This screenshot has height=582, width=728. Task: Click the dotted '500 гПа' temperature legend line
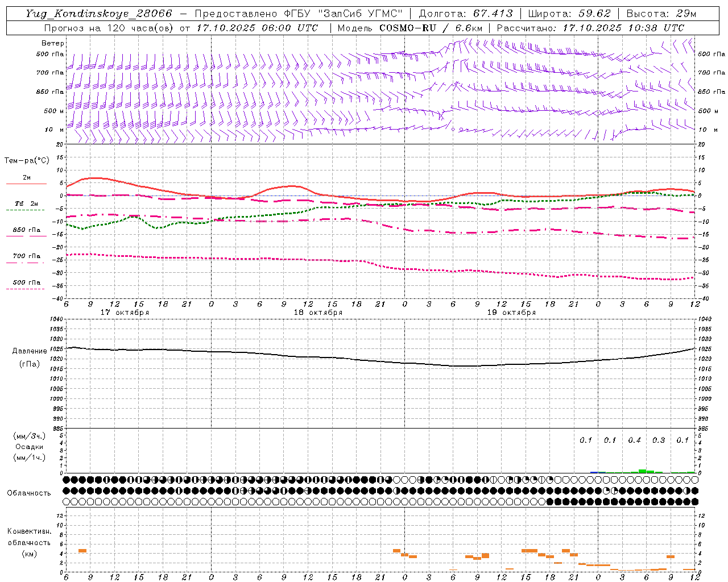tap(25, 289)
